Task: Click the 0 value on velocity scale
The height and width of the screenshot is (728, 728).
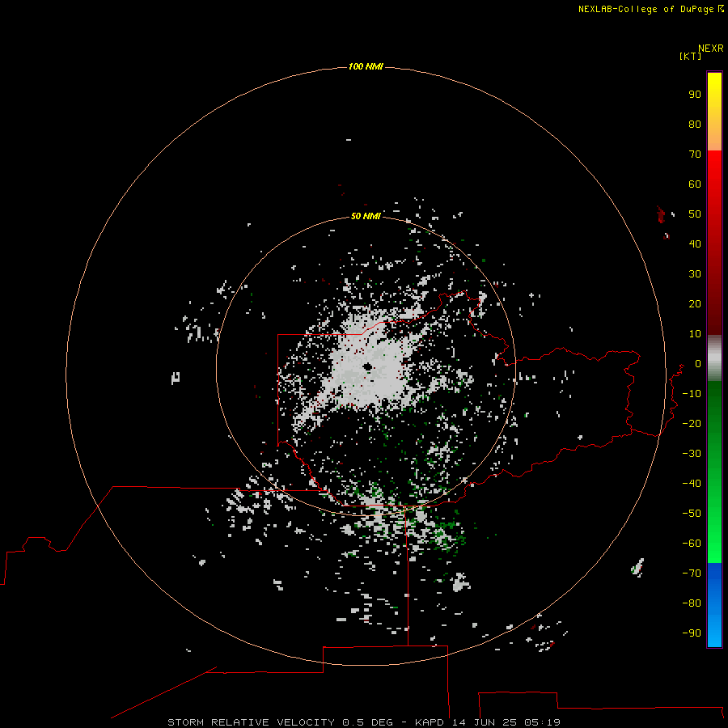Action: (698, 363)
